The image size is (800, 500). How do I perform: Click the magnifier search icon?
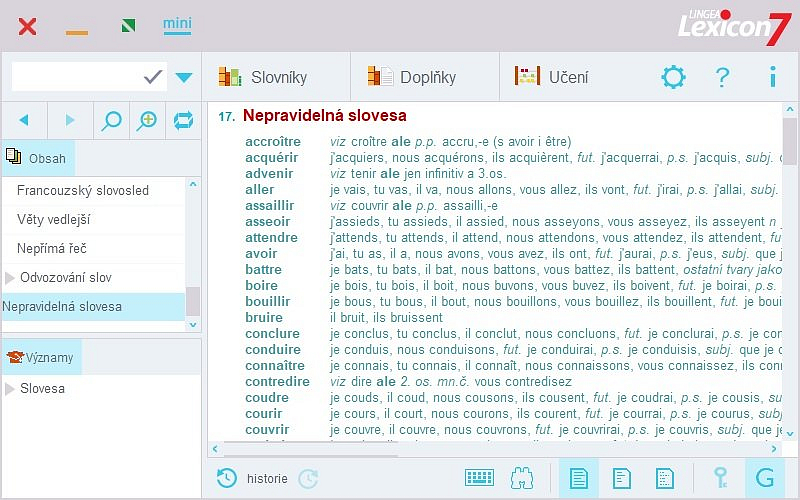coord(112,121)
